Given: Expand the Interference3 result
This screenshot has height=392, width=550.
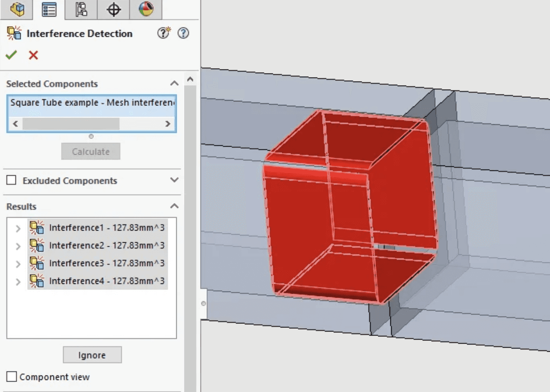Looking at the screenshot, I should 18,264.
